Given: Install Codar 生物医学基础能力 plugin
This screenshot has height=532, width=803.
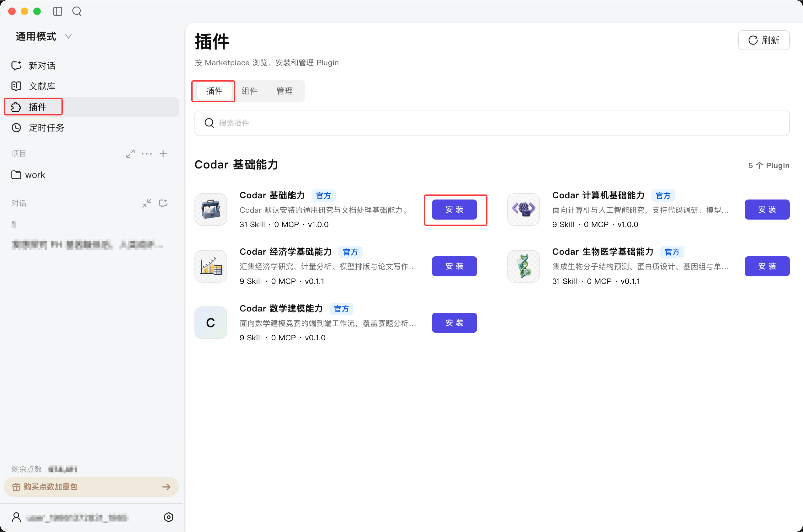Looking at the screenshot, I should tap(767, 266).
